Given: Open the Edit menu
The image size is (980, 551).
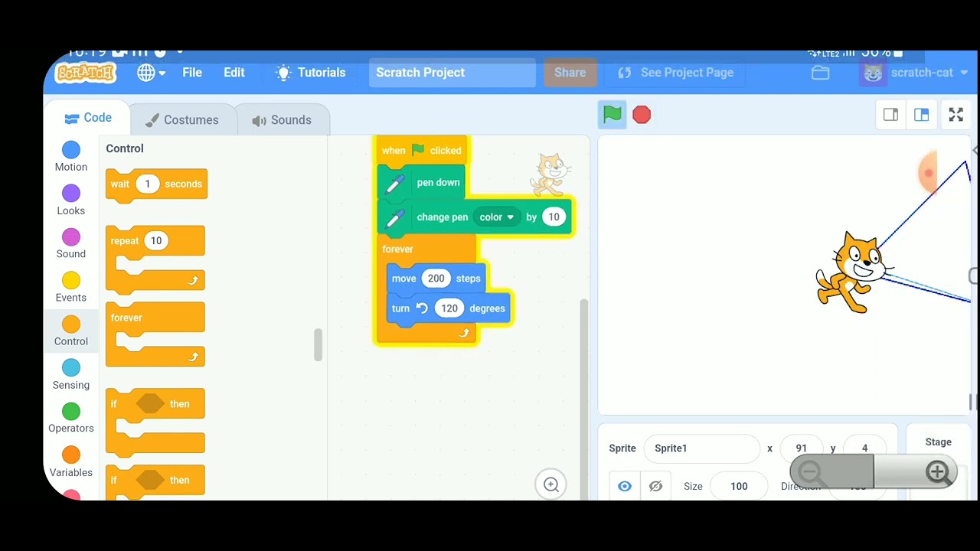Looking at the screenshot, I should 234,73.
